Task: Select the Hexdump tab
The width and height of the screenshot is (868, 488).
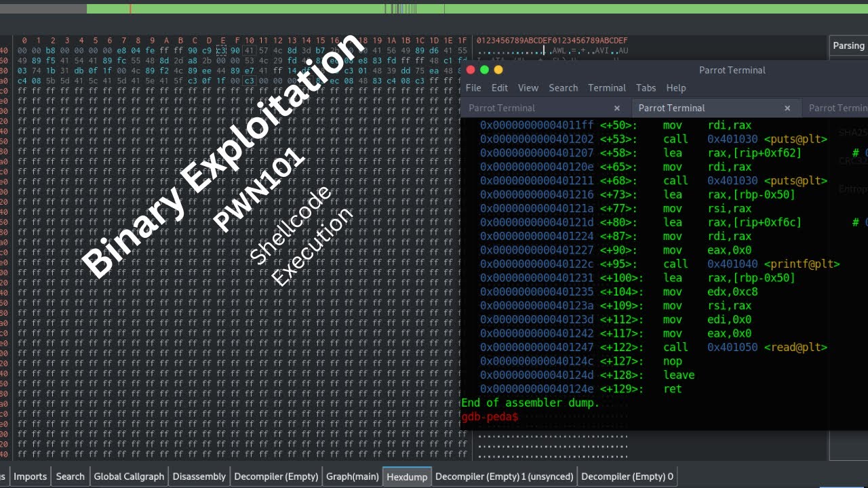Action: tap(407, 476)
